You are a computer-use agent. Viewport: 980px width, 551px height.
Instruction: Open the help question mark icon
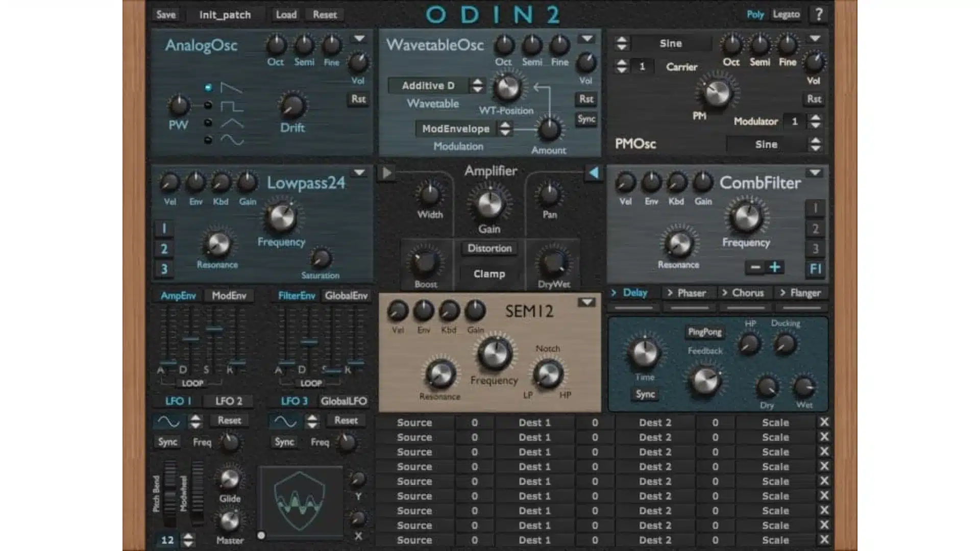point(819,14)
